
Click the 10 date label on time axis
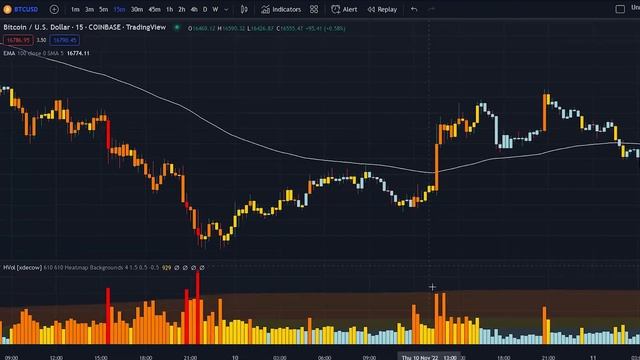(x=235, y=358)
